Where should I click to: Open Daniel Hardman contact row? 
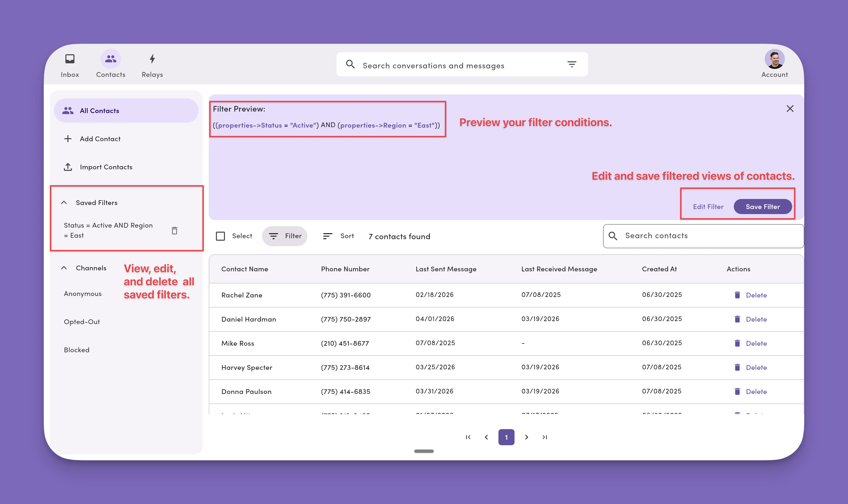pyautogui.click(x=506, y=319)
